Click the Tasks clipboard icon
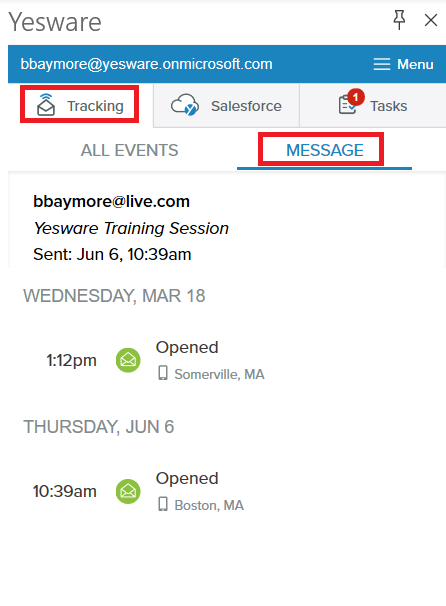This screenshot has height=606, width=446. 347,105
